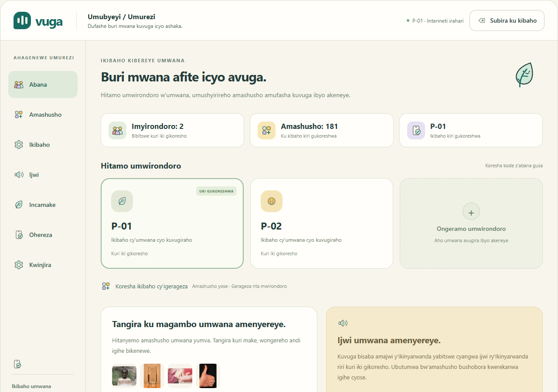Click the smiling leaf mascot icon
558x392 pixels.
pos(524,75)
